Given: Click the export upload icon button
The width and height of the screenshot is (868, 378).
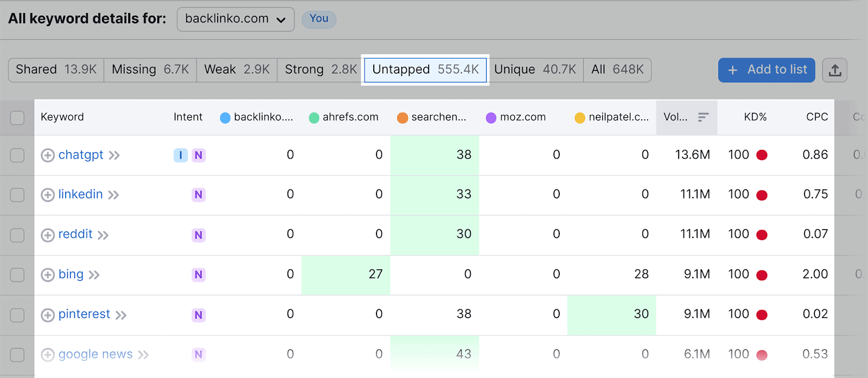Looking at the screenshot, I should click(x=835, y=70).
